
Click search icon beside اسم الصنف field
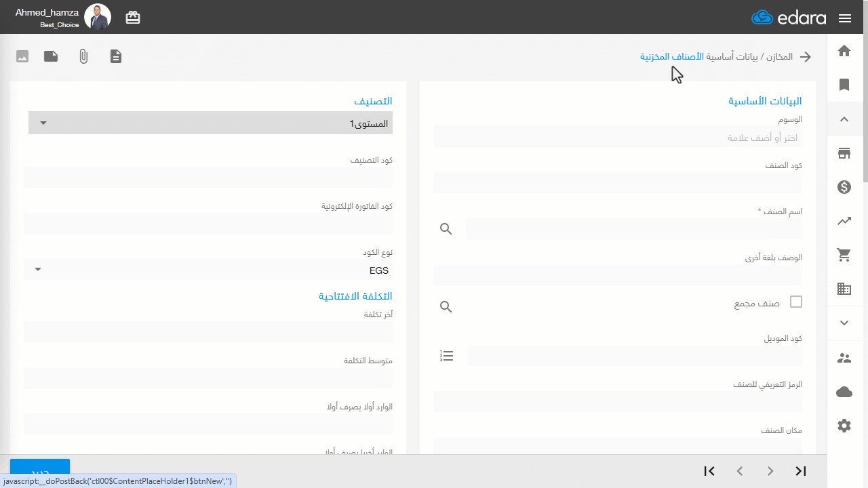446,229
